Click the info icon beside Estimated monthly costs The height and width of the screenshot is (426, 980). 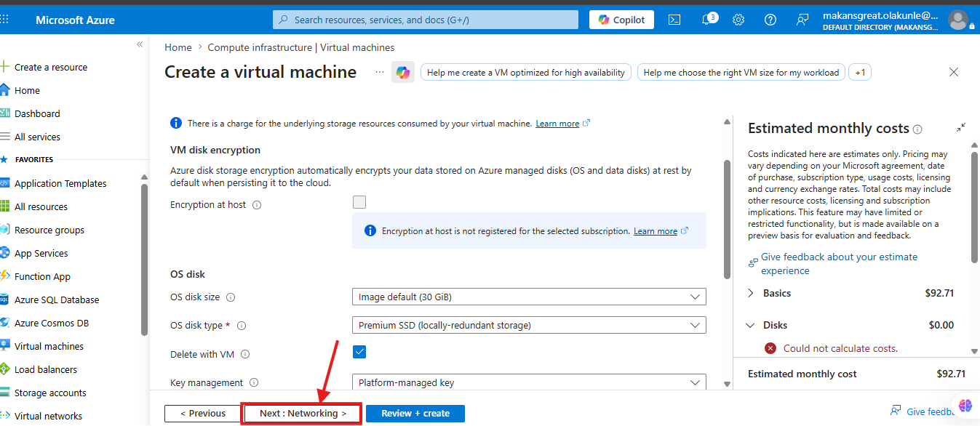[x=917, y=129]
